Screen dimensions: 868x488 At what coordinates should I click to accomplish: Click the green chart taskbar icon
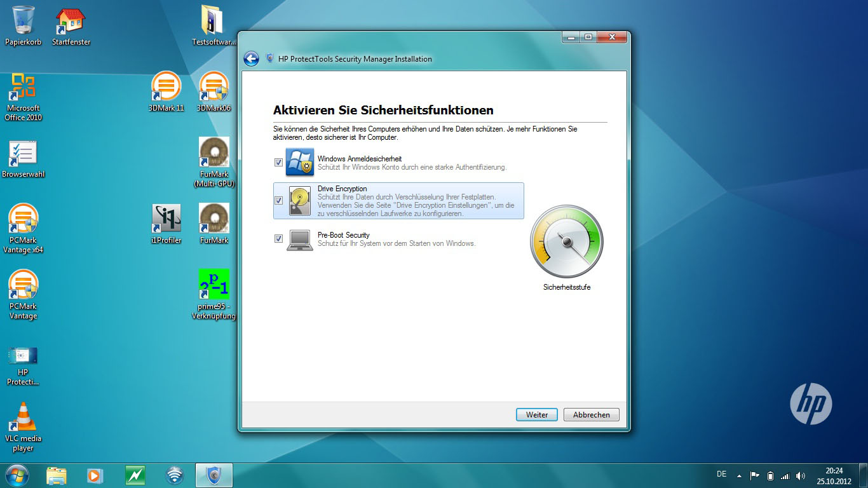[x=135, y=475]
